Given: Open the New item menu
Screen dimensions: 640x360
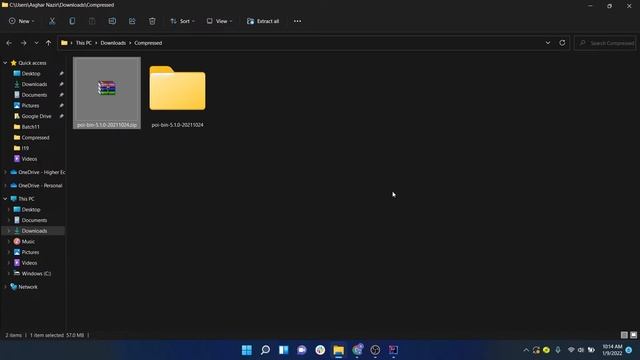Looking at the screenshot, I should click(x=22, y=21).
